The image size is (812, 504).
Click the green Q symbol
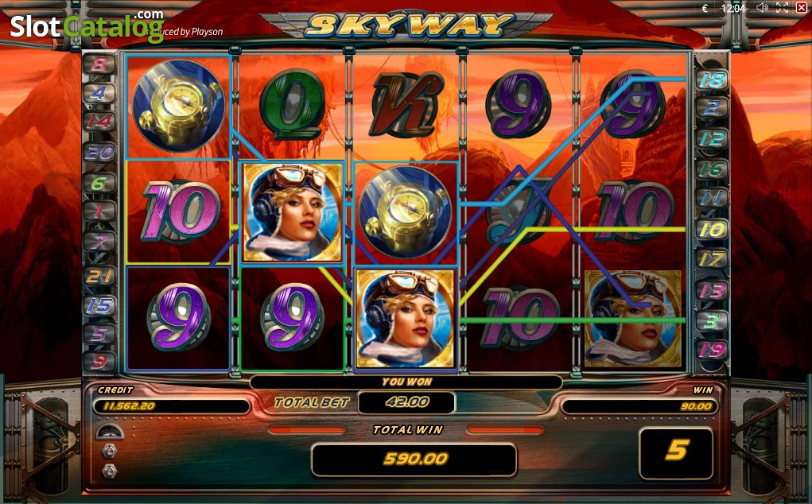[293, 105]
